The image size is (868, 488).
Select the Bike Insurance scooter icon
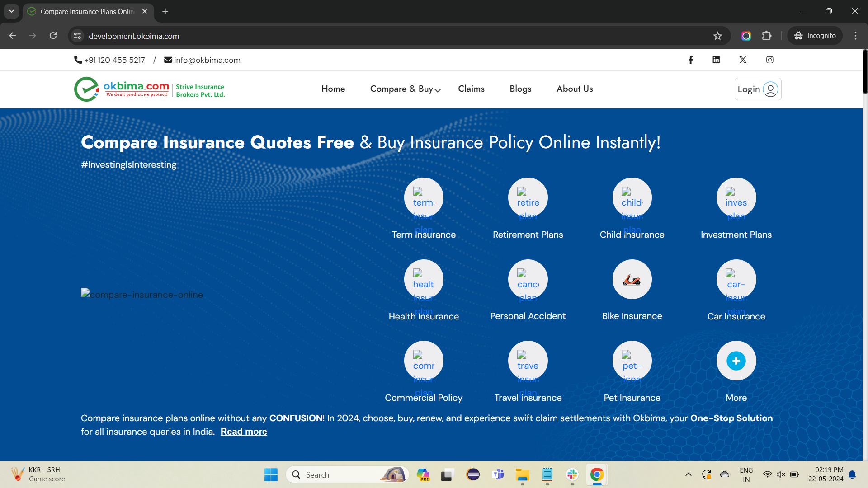pyautogui.click(x=632, y=280)
